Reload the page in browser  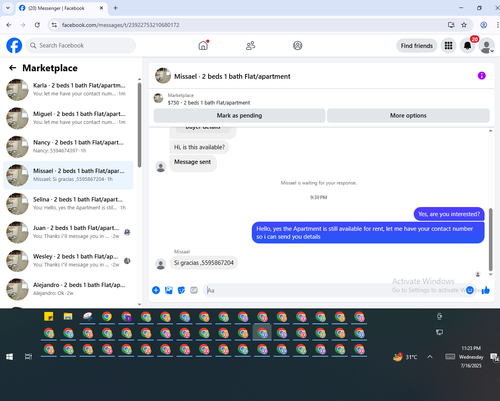(37, 25)
